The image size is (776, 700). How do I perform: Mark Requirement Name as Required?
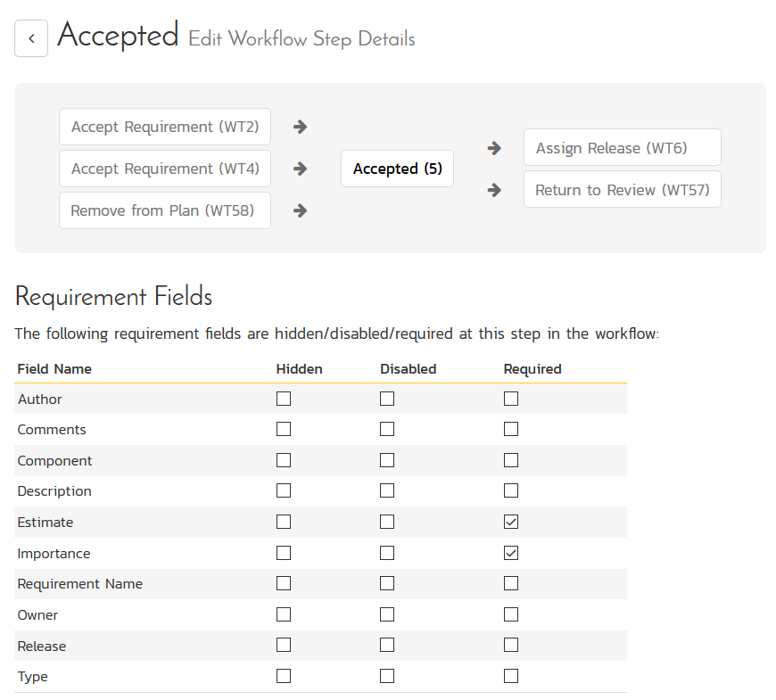pos(511,584)
